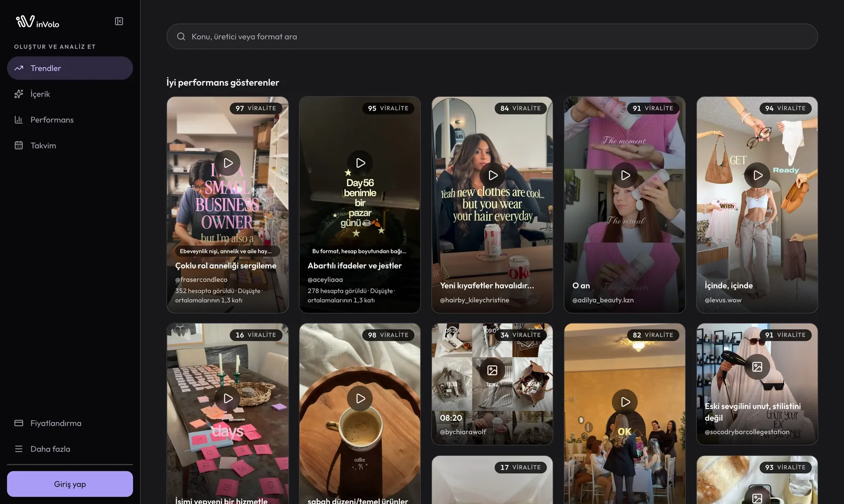The image size is (844, 504).
Task: Click the 84 VİRALİTE badge
Action: click(521, 108)
